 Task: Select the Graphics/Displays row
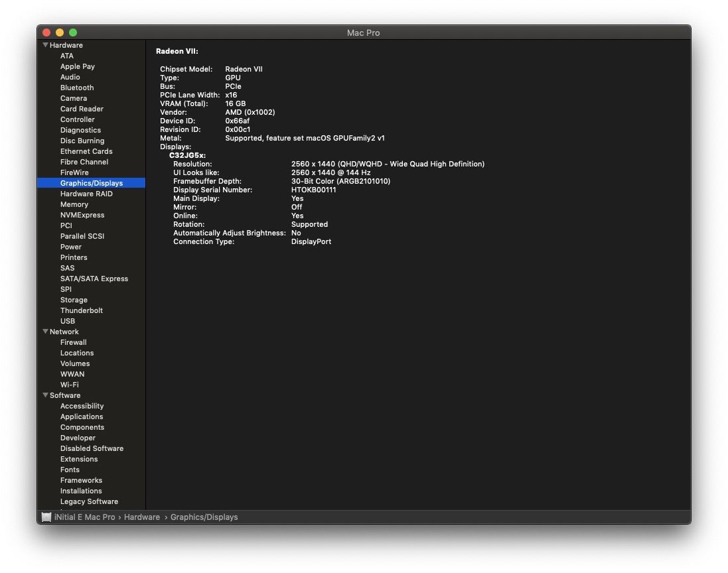pos(91,183)
